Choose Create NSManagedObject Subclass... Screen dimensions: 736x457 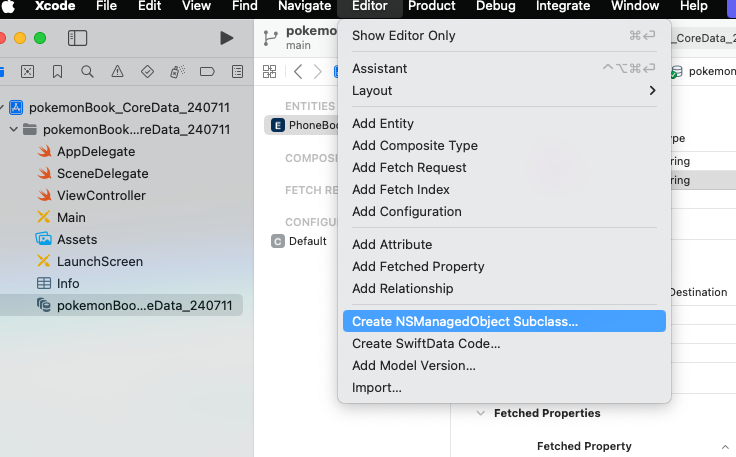[504, 321]
